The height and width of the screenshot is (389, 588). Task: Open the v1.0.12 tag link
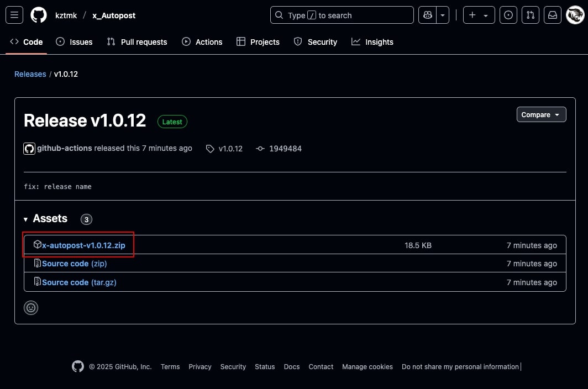230,149
